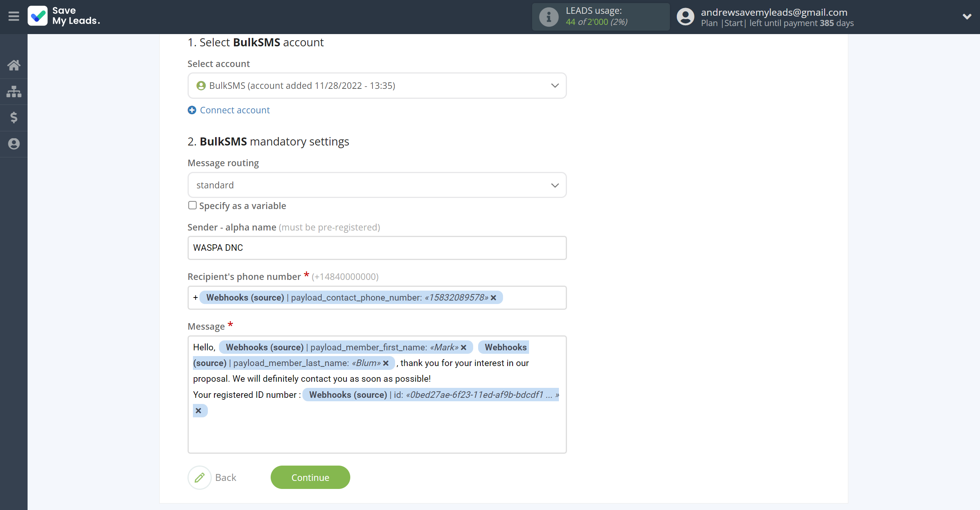Image resolution: width=980 pixels, height=510 pixels.
Task: Click the LEADS usage info icon
Action: click(x=549, y=17)
